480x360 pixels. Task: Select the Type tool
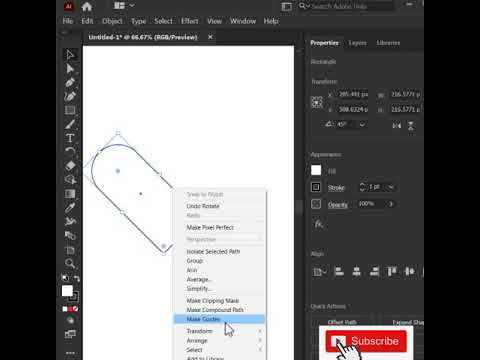coord(70,138)
